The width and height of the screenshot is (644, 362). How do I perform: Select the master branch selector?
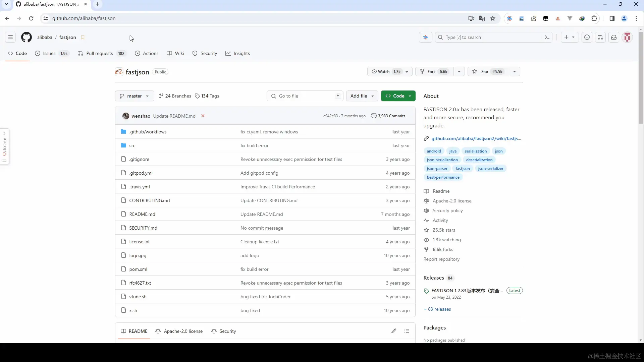[134, 96]
